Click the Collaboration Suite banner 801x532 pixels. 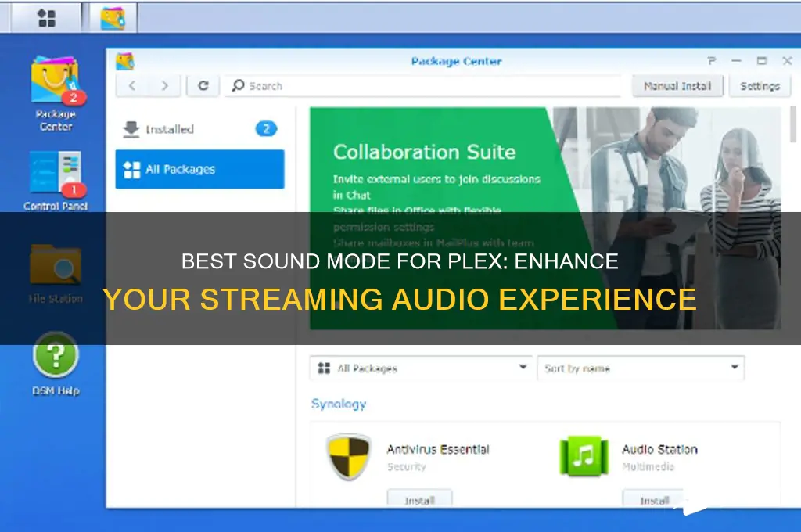[x=545, y=218]
